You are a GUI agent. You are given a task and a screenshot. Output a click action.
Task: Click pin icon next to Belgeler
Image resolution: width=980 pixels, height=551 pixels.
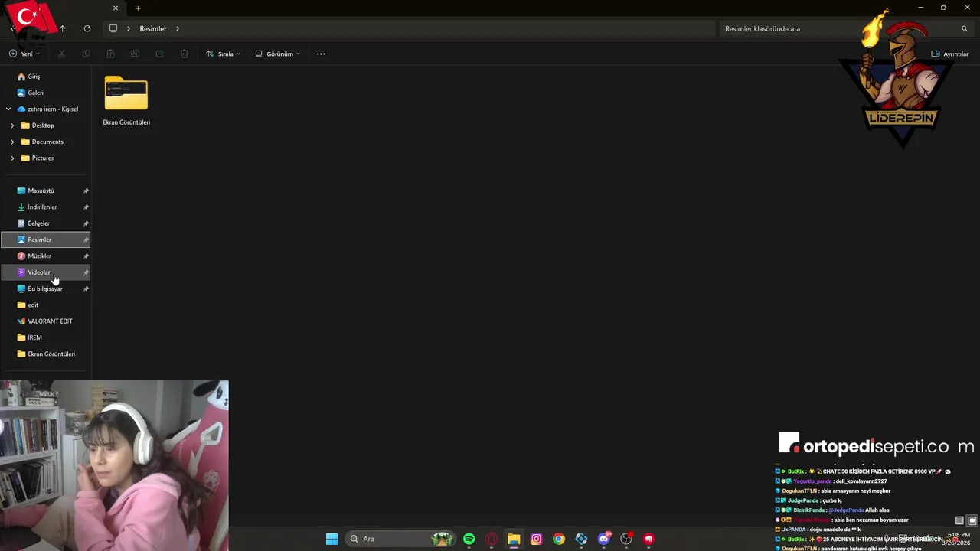(x=86, y=223)
